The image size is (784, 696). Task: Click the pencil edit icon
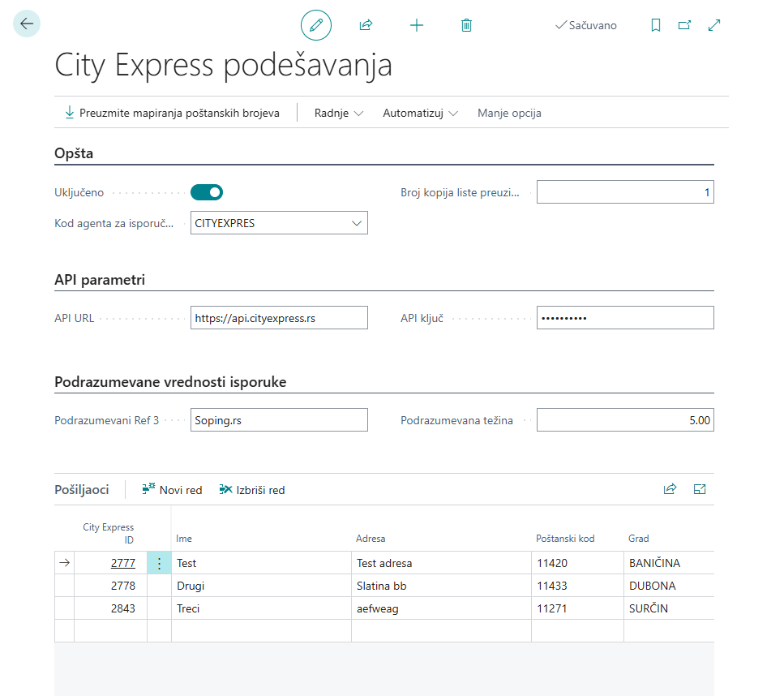(x=316, y=25)
